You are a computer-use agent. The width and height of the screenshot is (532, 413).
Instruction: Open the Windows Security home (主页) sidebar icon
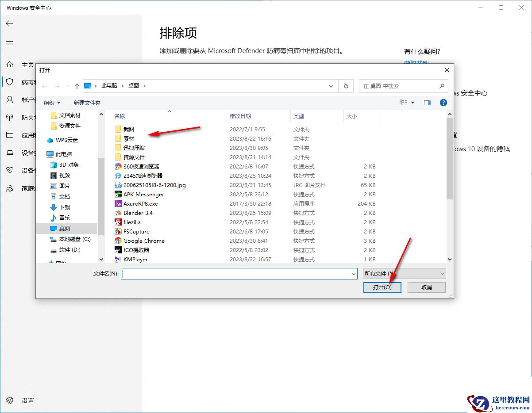click(10, 65)
